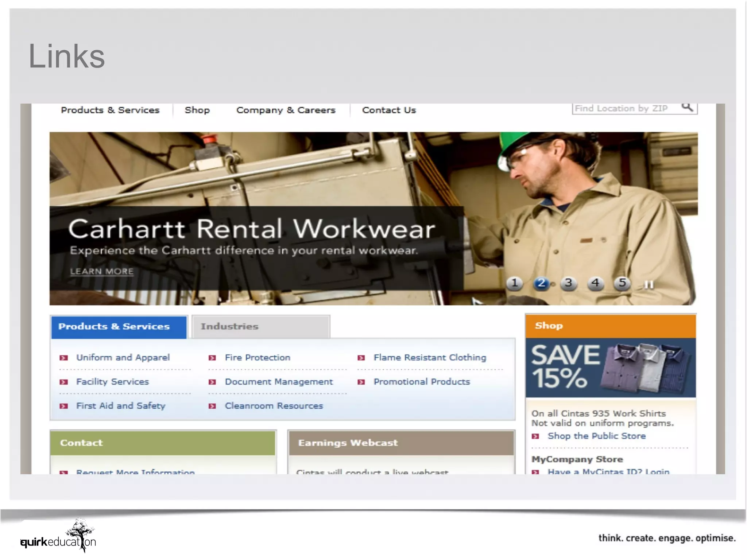Image resolution: width=747 pixels, height=560 pixels.
Task: Open the Flame Resistant Clothing link
Action: click(430, 358)
